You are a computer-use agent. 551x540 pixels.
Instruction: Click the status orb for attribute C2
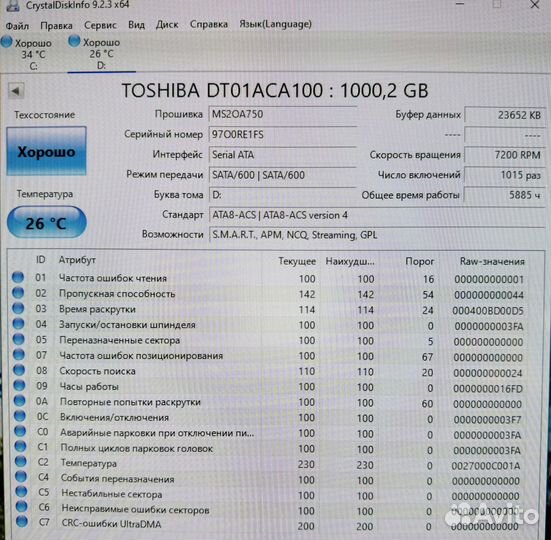(x=21, y=461)
